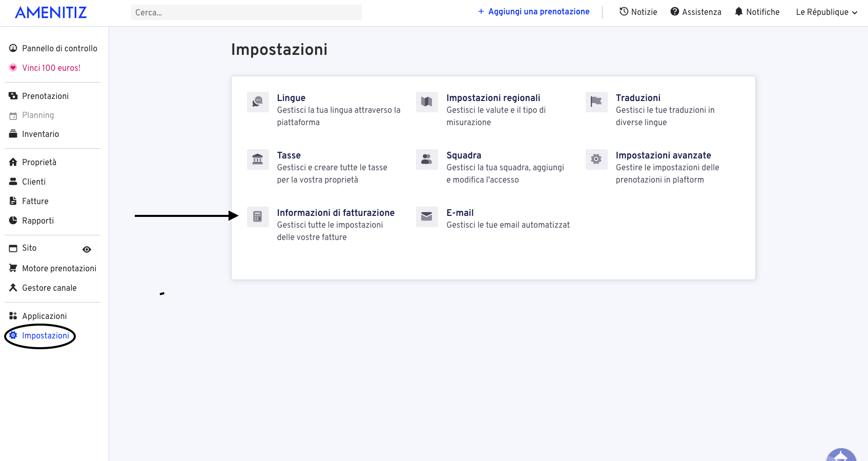
Task: Click the Informazioni di fatturazione calculator icon
Action: coord(258,217)
